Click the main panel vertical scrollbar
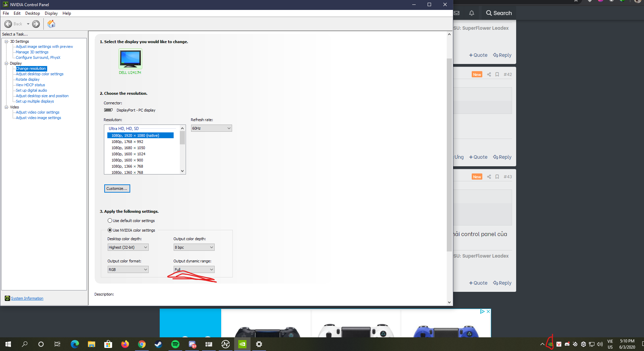This screenshot has width=644, height=351. (449, 155)
